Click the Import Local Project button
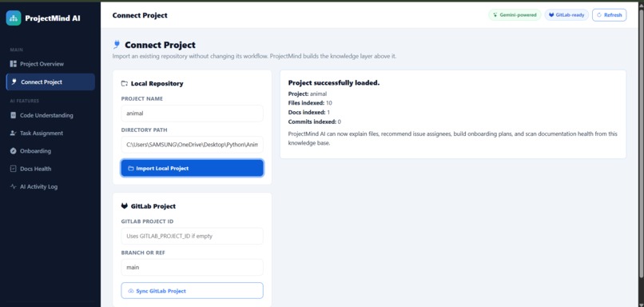 [x=193, y=168]
